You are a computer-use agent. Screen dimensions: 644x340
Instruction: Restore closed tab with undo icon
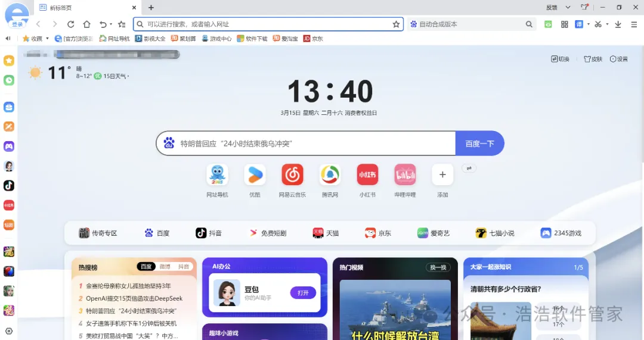tap(103, 24)
